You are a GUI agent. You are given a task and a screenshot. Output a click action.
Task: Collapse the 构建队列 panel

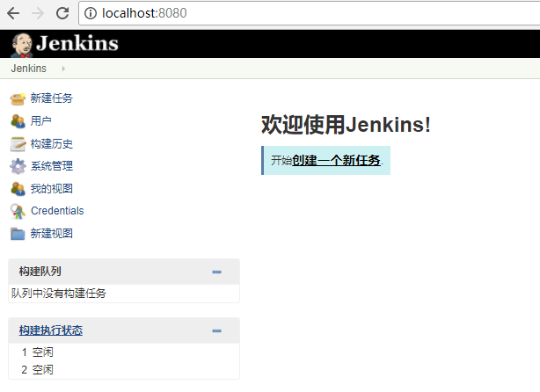coord(216,272)
